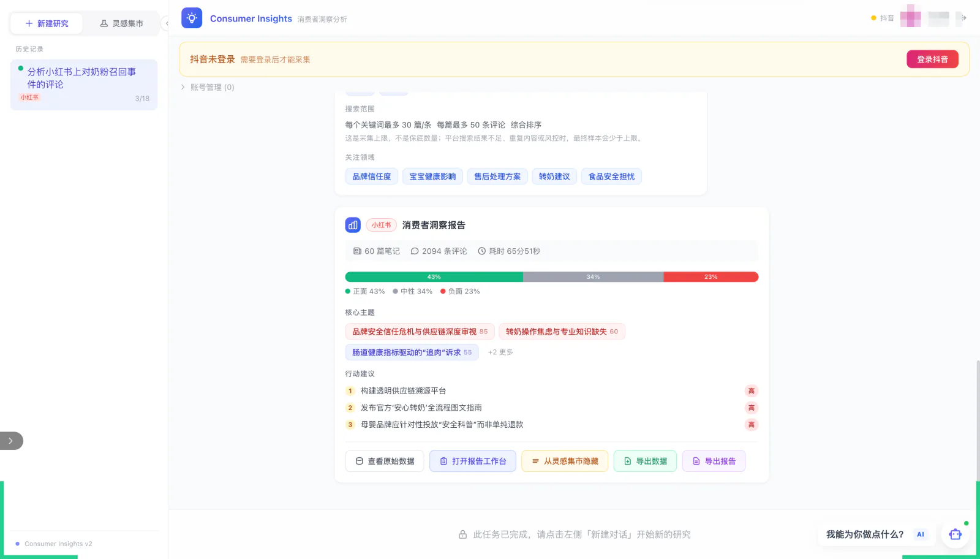Screen dimensions: 980x559
Task: Click theme 品牌安全信任危机与供应链深度审视 85
Action: [420, 332]
